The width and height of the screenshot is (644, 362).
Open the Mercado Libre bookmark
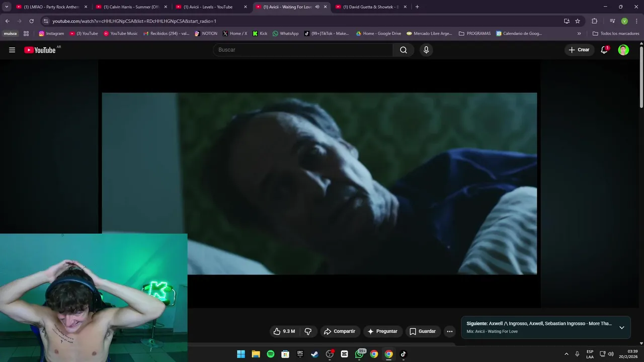pos(429,34)
